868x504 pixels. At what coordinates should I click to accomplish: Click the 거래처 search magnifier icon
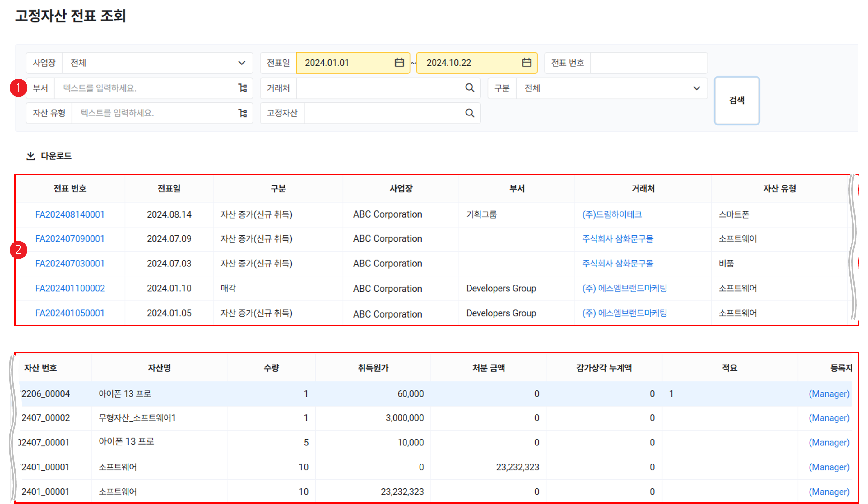coord(470,88)
